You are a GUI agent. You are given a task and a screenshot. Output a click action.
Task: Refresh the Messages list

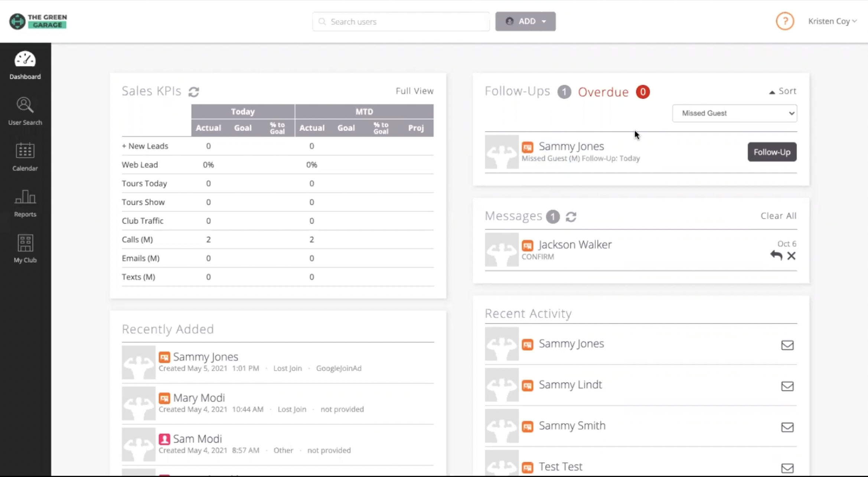(x=571, y=217)
